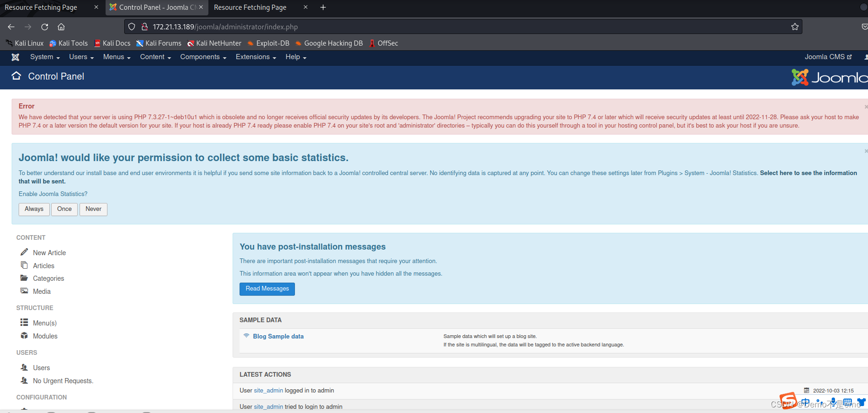
Task: Open the Modules sidebar link
Action: 45,336
